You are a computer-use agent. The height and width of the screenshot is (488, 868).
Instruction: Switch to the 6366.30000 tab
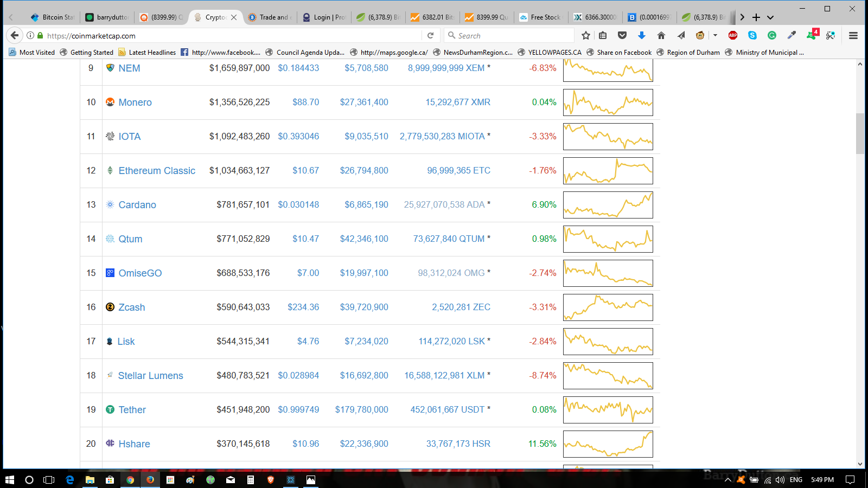click(595, 17)
